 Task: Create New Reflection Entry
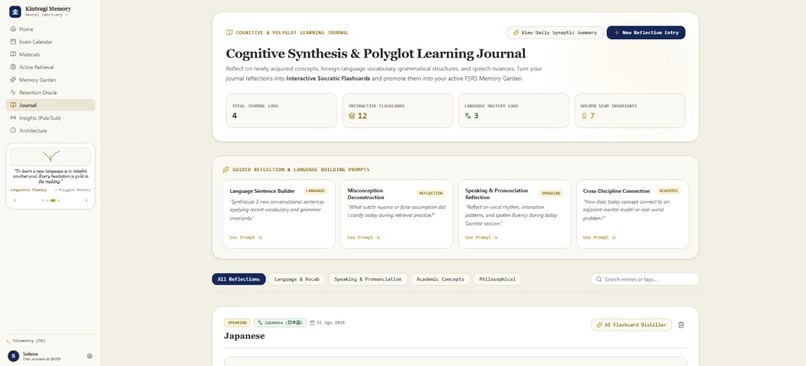point(646,32)
